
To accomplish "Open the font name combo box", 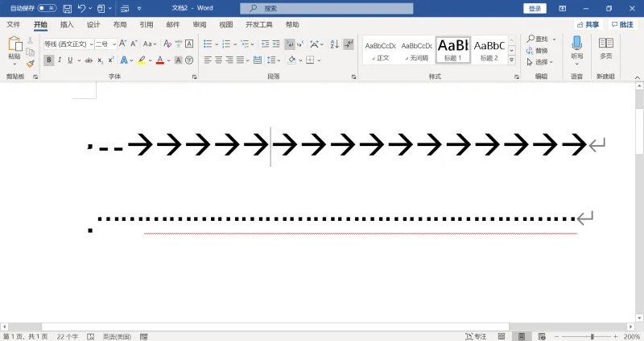I will click(x=69, y=44).
